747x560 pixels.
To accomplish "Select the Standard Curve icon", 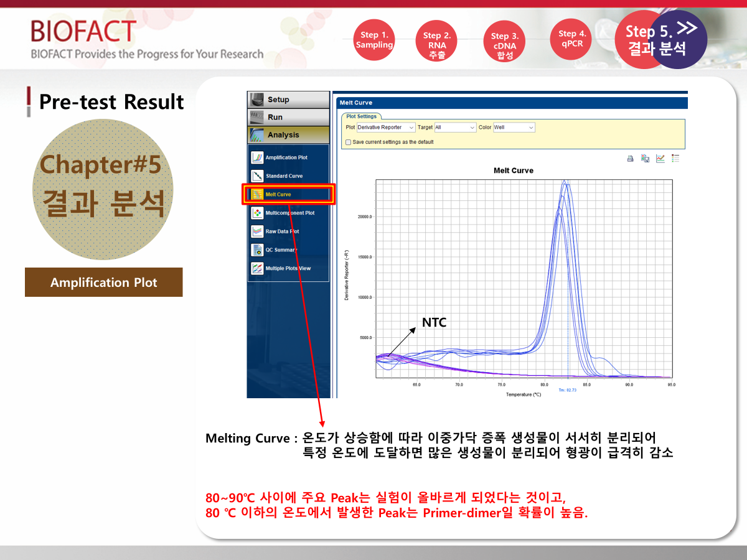I will [x=256, y=176].
